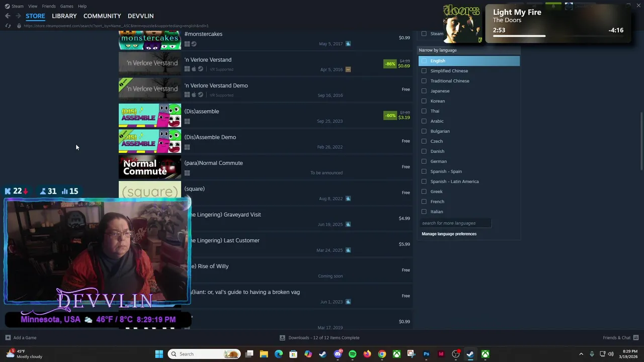Screen dimensions: 644x362
Task: Open the (Dis)assemble game thumbnail
Action: pos(150,116)
